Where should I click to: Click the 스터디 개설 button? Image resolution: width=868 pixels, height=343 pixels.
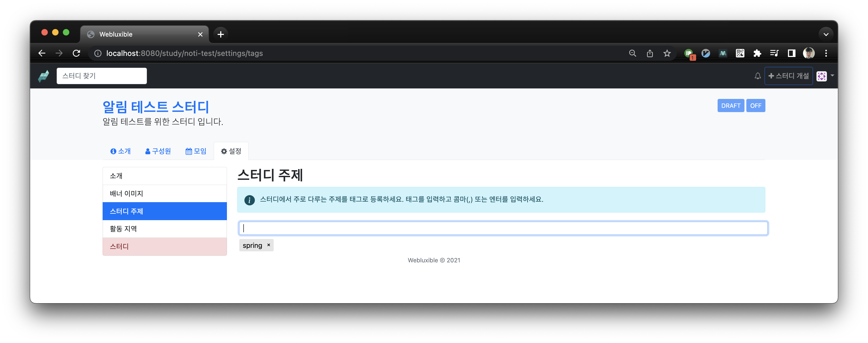[x=789, y=76]
